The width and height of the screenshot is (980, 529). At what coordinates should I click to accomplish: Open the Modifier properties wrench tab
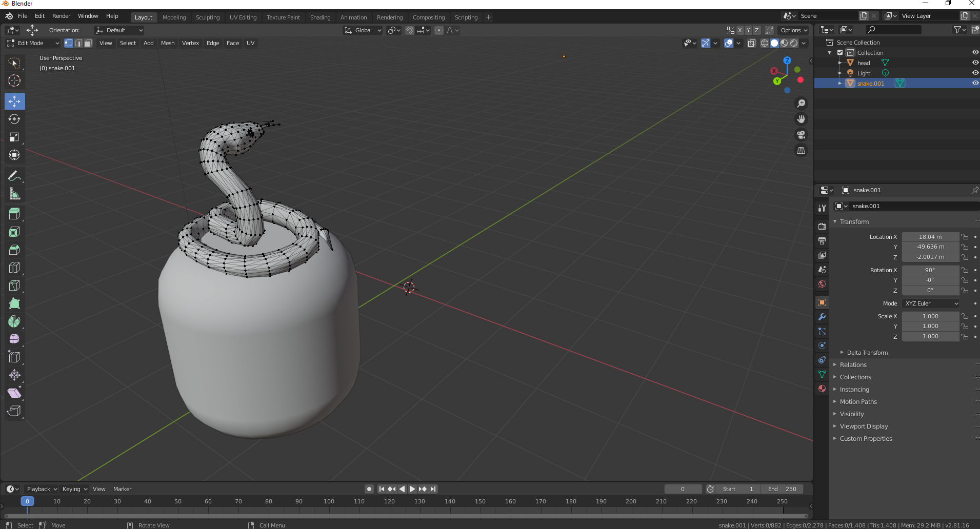point(822,317)
